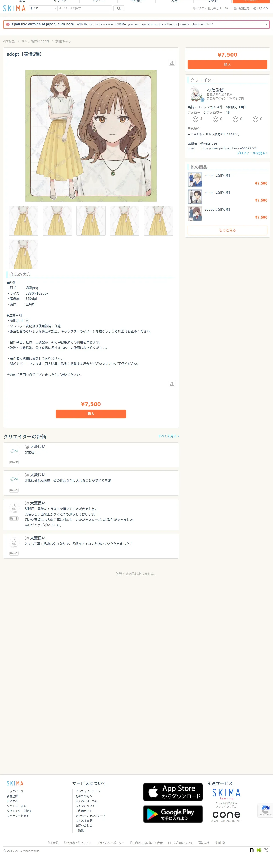Screen dimensions: 273x868
Task: Open the main character illustration
Action: coord(91,136)
